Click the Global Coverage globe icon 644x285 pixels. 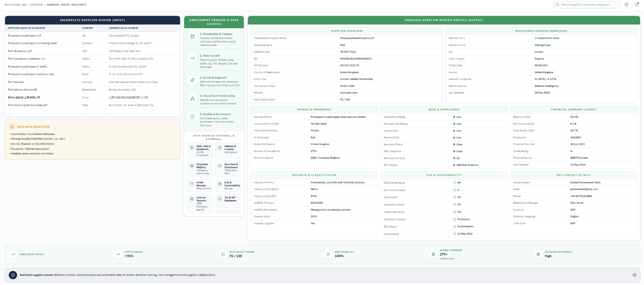pos(433,254)
